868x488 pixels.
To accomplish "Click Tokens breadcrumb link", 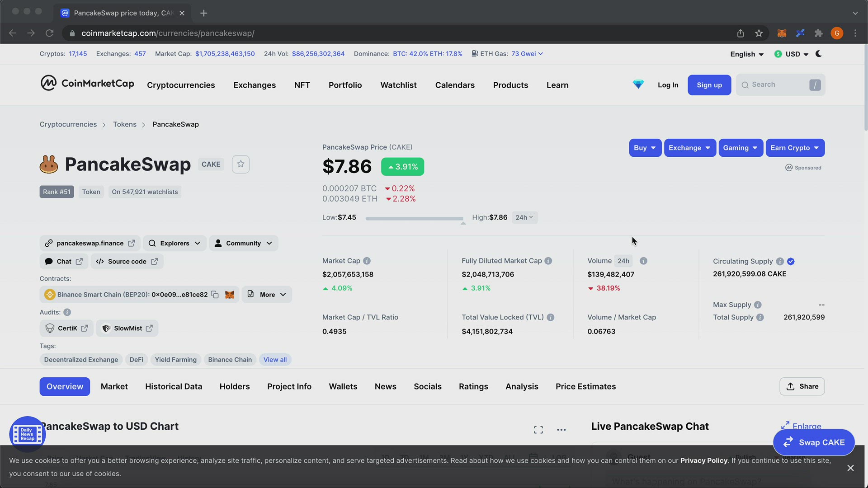I will click(125, 124).
